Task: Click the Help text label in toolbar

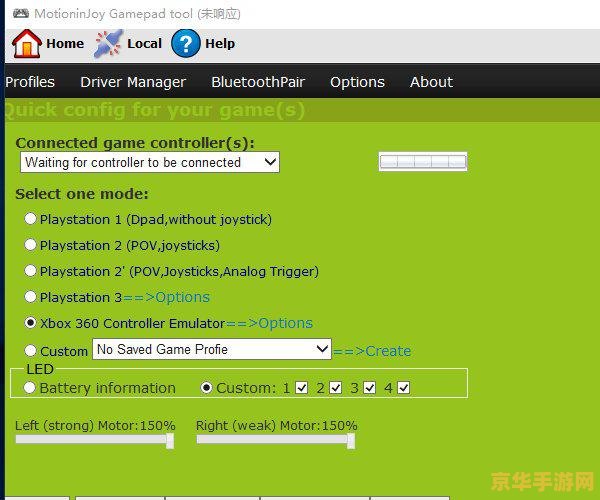Action: tap(220, 44)
